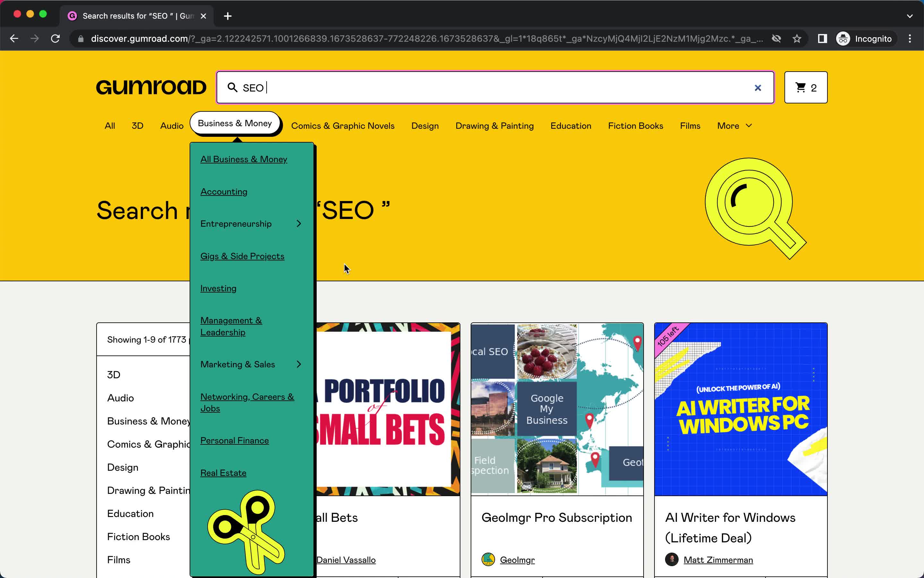Viewport: 924px width, 578px height.
Task: Open the Education category tab
Action: (x=571, y=126)
